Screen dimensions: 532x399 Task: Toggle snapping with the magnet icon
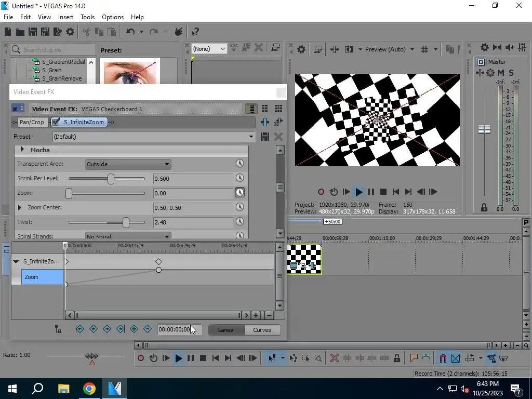point(443,358)
